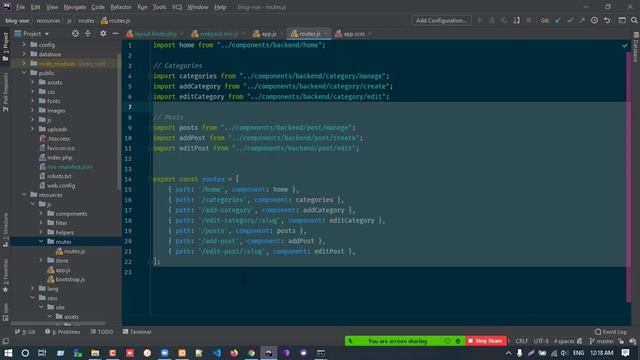Open Search Everywhere magnifier icon
The height and width of the screenshot is (360, 640).
coord(634,20)
